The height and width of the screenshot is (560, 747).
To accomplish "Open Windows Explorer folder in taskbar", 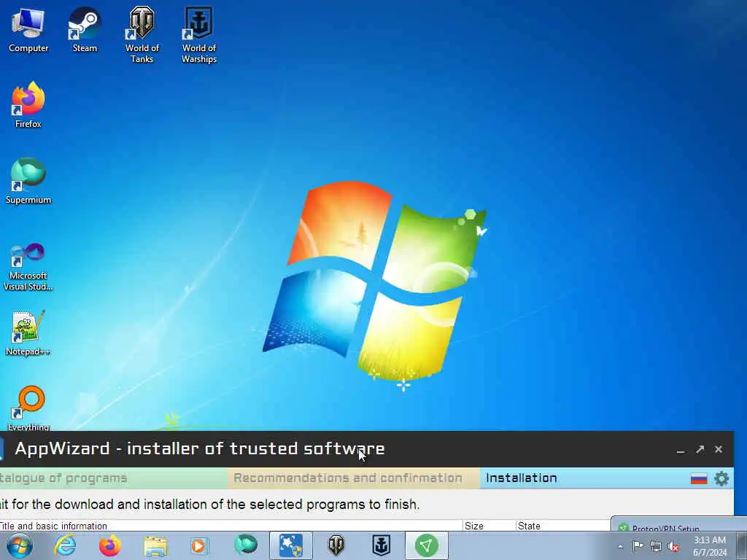I will (x=155, y=545).
